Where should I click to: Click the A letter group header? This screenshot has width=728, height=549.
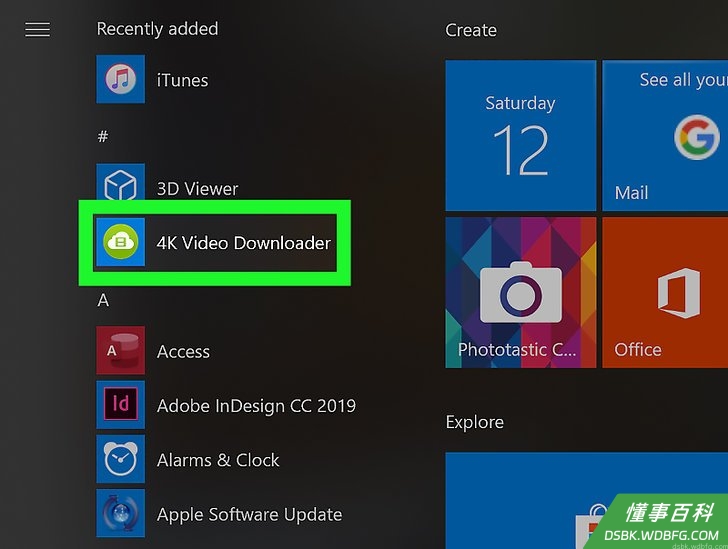103,300
